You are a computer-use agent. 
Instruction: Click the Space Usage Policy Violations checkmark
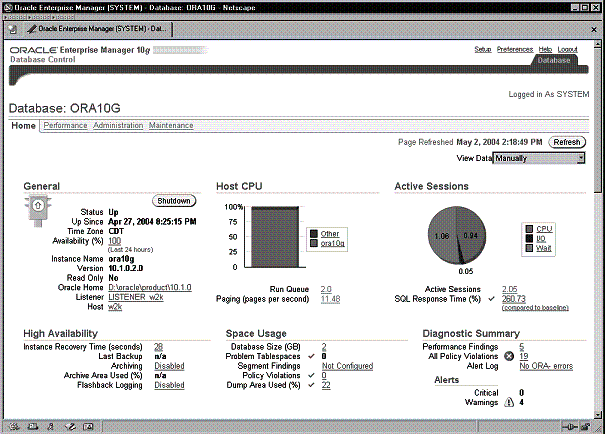pos(311,375)
